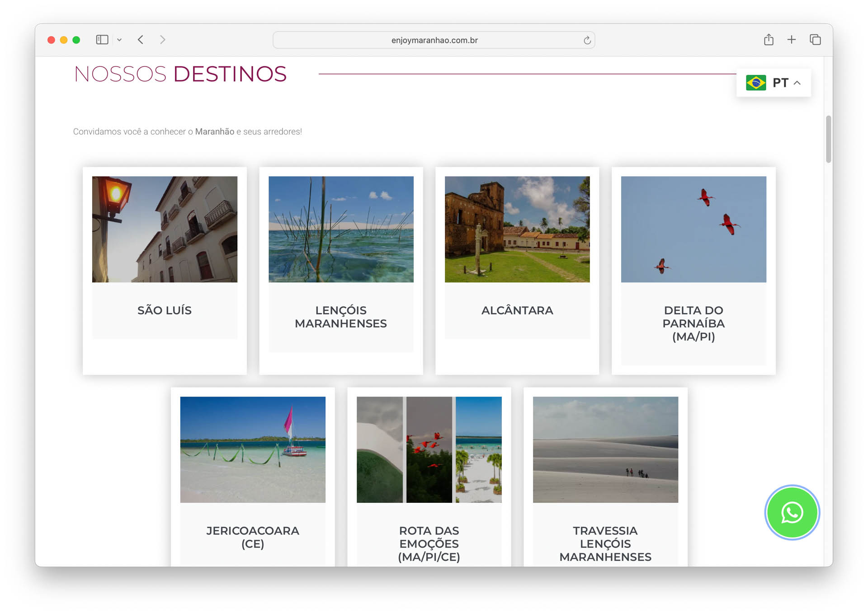The height and width of the screenshot is (613, 868).
Task: Open the Lençóis Maranhenses destination link
Action: (x=341, y=317)
